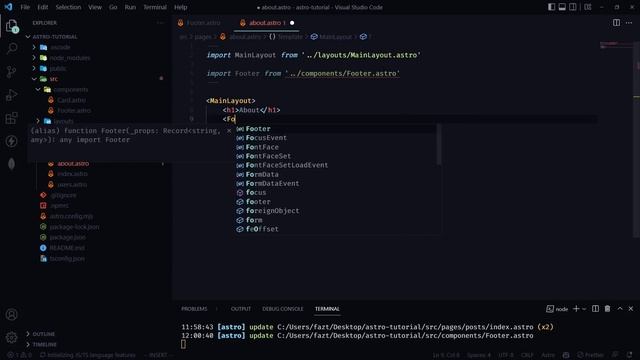Select foreignObject suggestion

336,211
